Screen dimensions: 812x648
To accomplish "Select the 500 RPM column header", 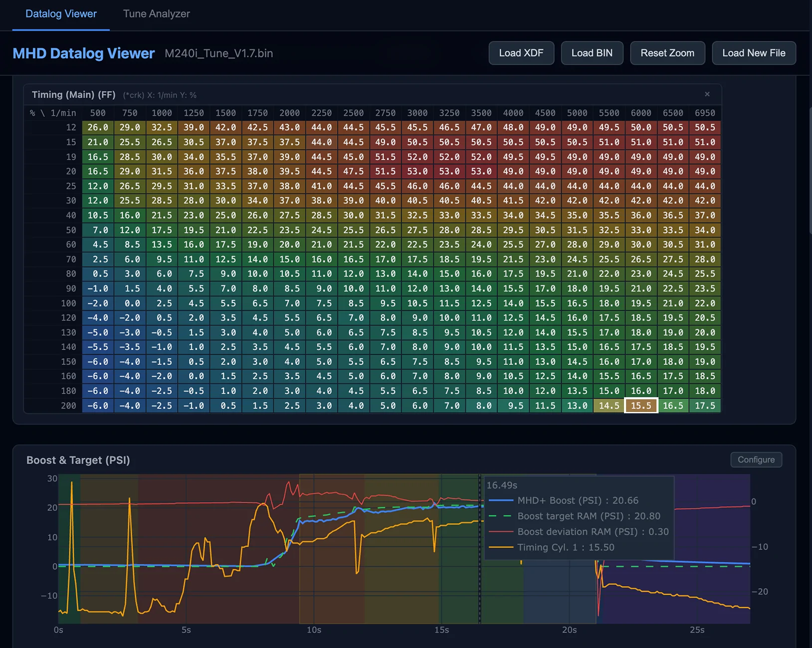I will pyautogui.click(x=98, y=113).
